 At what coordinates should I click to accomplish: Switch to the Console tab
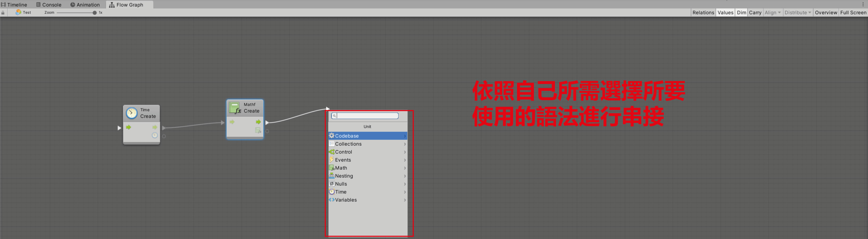coord(49,5)
